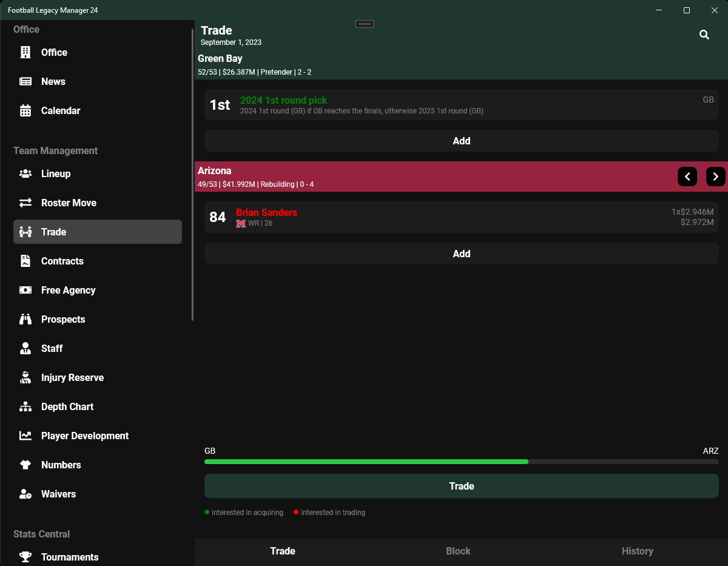Viewport: 728px width, 566px height.
Task: Click the Tournaments trophy icon
Action: [25, 557]
